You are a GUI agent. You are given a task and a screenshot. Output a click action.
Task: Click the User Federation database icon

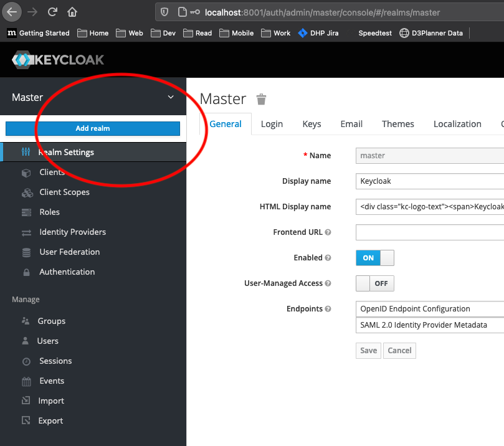(x=26, y=252)
